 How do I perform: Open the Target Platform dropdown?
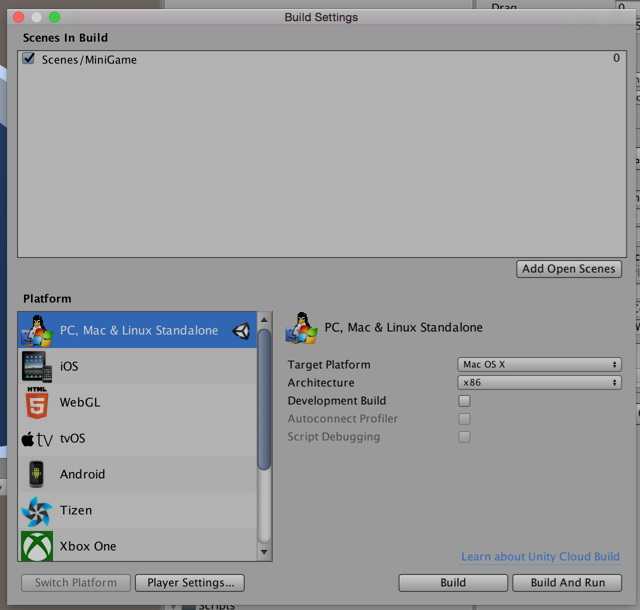[539, 364]
